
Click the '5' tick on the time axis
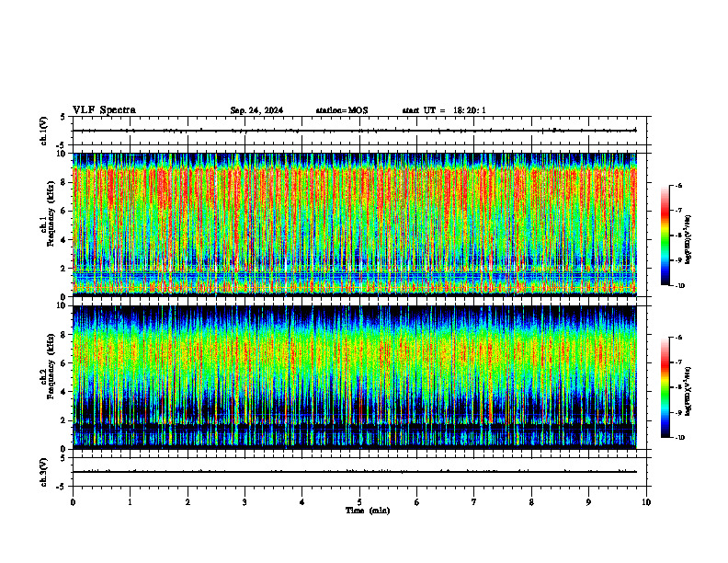pyautogui.click(x=359, y=502)
